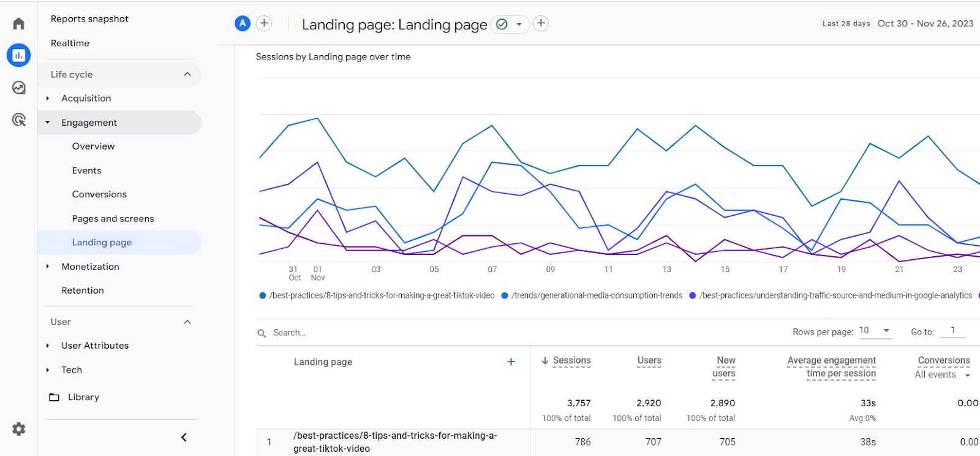Click the total sessions value 3,757
980x456 pixels.
[579, 403]
